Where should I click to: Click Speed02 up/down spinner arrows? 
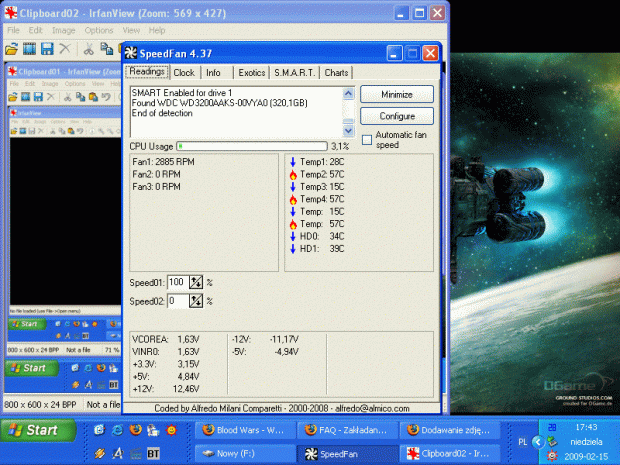pos(196,301)
